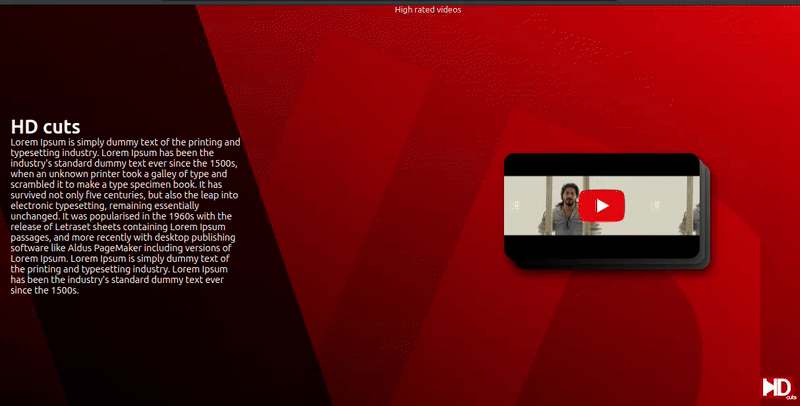Viewport: 800px width, 406px height.
Task: Click the Lorem Ipsum description paragraph
Action: [126, 216]
